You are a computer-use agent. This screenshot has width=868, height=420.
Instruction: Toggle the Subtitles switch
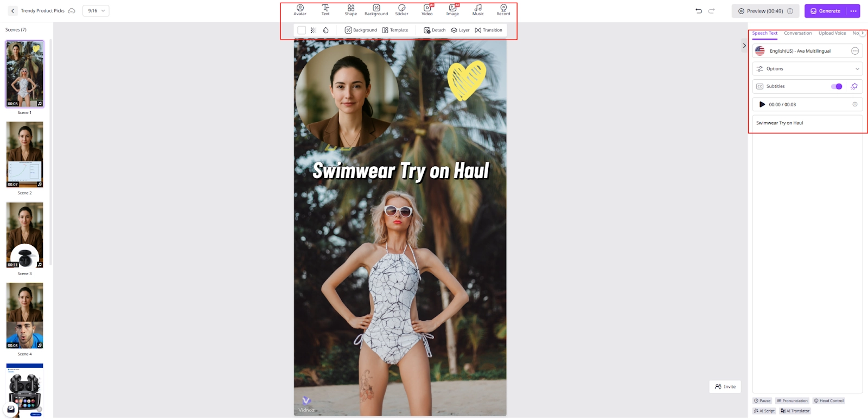[837, 86]
